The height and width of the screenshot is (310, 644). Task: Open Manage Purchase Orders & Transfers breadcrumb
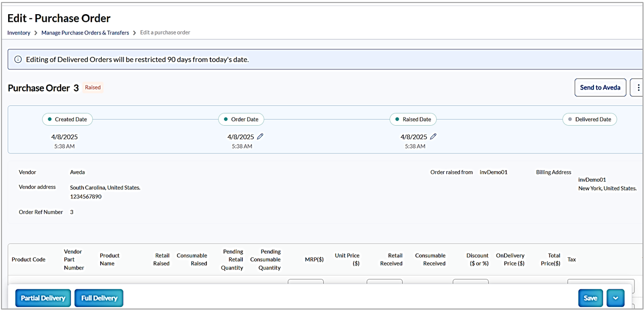click(x=85, y=32)
